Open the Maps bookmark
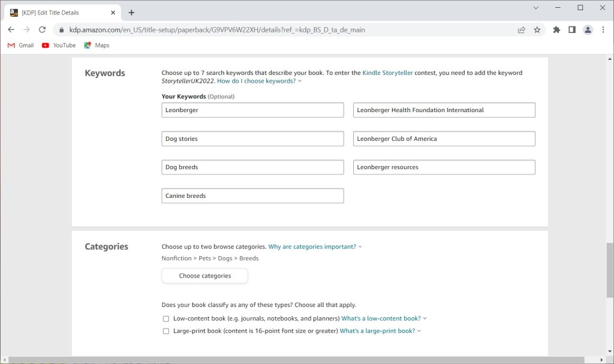614x364 pixels. pos(96,45)
